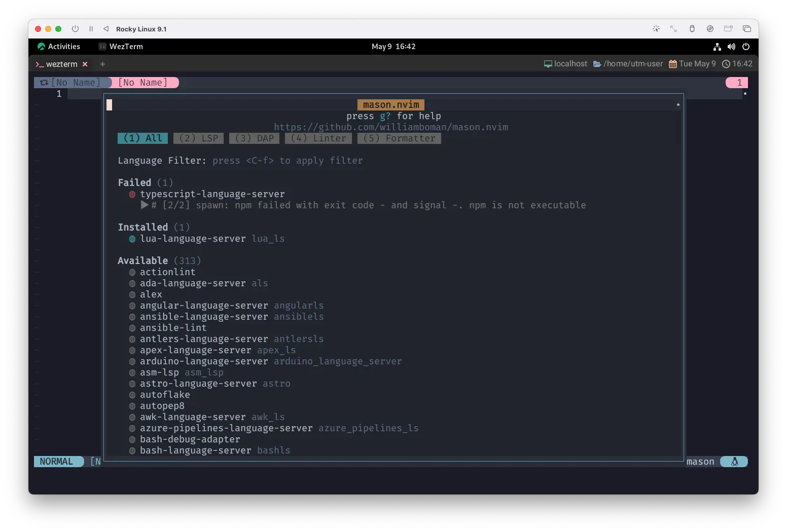Image resolution: width=787 pixels, height=532 pixels.
Task: Click the Available (313) section heading
Action: pos(159,260)
